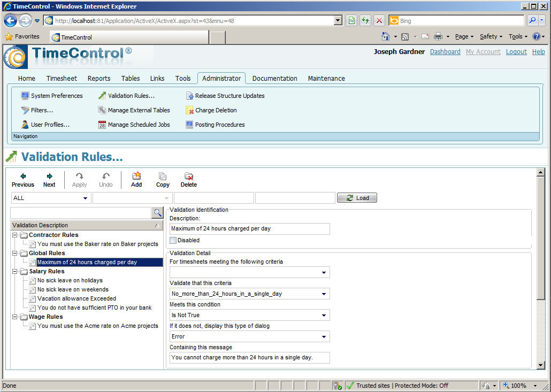Click the vertical scrollbar down arrow
This screenshot has height=392, width=551.
(541, 365)
